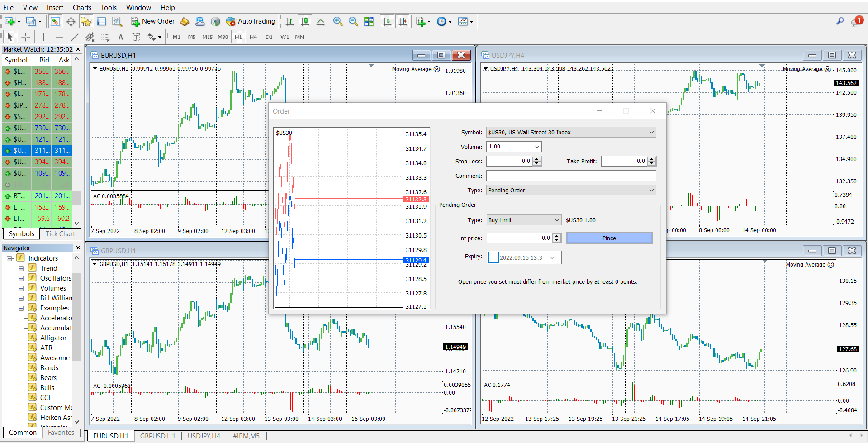Switch timeframe to M15

click(207, 37)
